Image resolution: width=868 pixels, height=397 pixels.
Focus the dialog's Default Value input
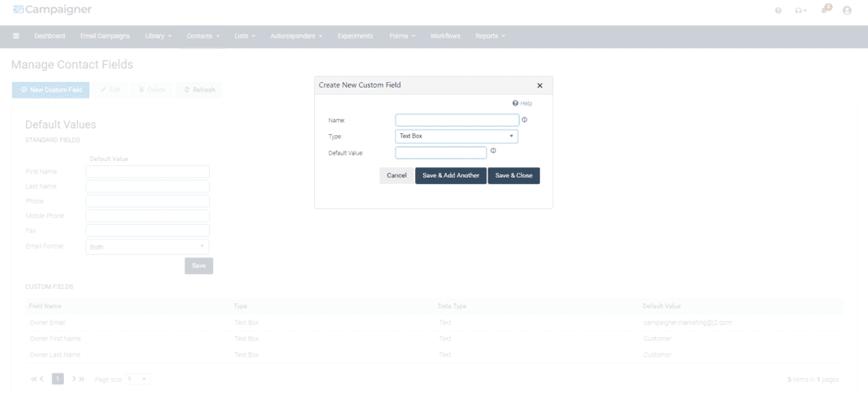tap(440, 152)
